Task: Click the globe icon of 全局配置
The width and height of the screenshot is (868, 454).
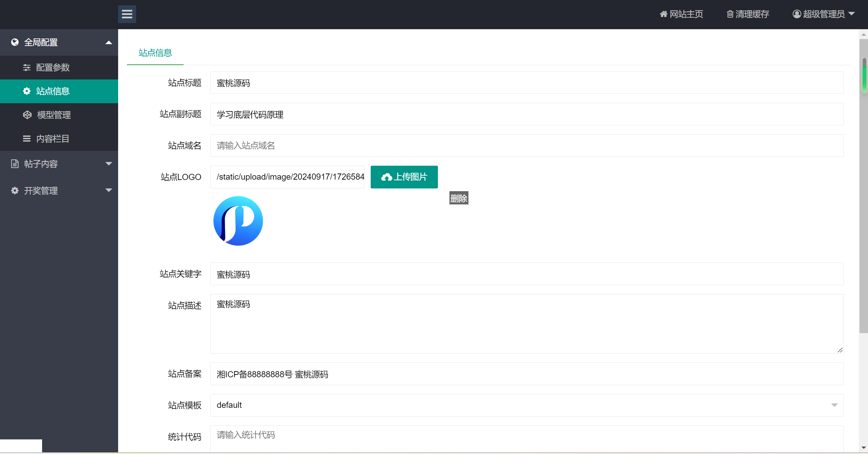Action: 15,42
